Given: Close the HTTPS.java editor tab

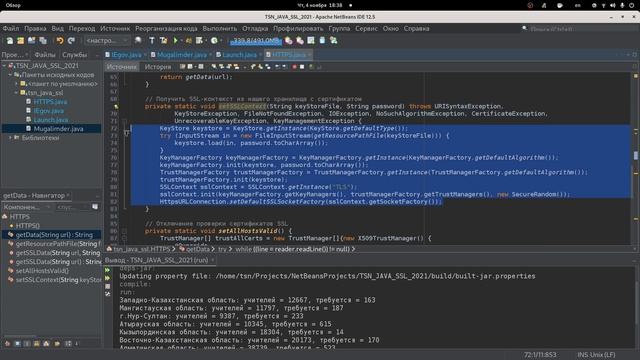Looking at the screenshot, I should coord(309,55).
